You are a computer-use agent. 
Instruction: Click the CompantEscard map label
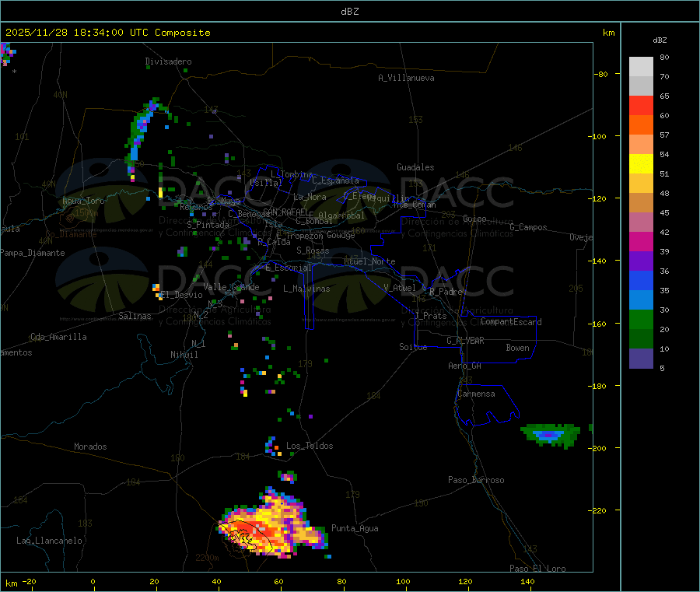(x=511, y=322)
